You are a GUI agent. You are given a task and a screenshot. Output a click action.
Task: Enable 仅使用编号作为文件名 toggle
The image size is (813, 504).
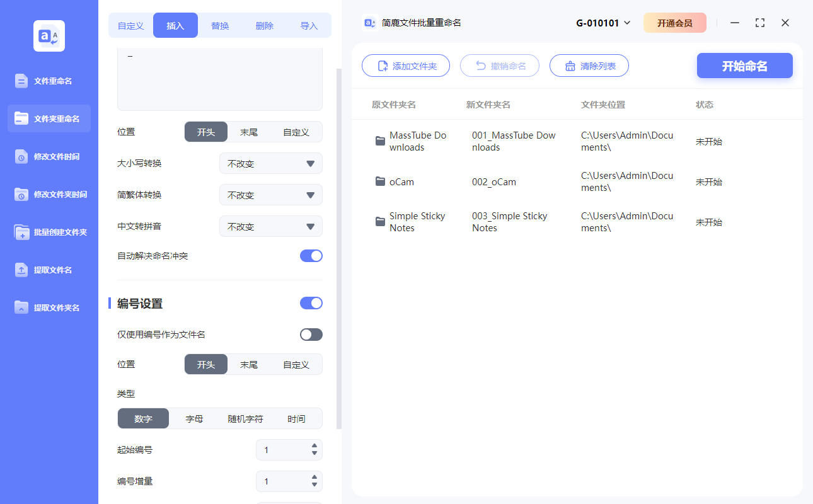(311, 335)
